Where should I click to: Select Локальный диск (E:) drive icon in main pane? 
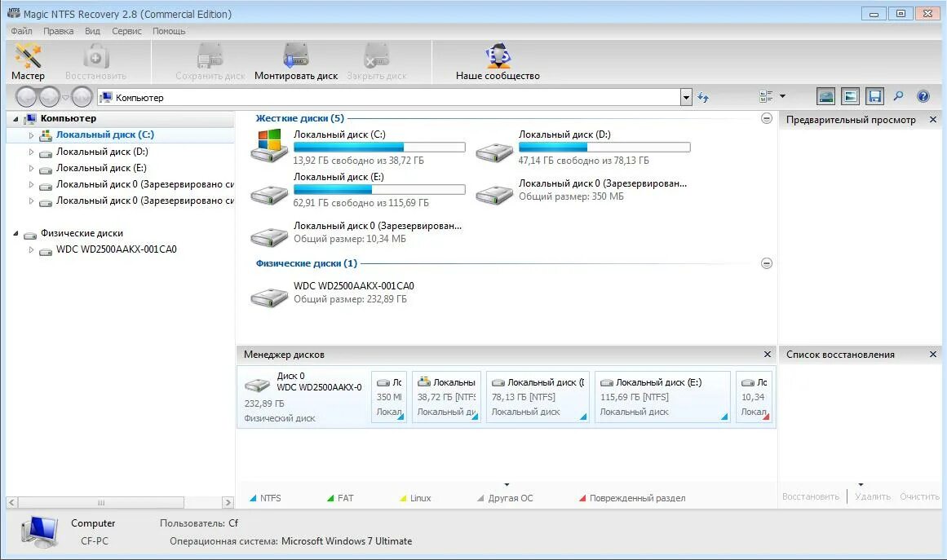tap(268, 195)
